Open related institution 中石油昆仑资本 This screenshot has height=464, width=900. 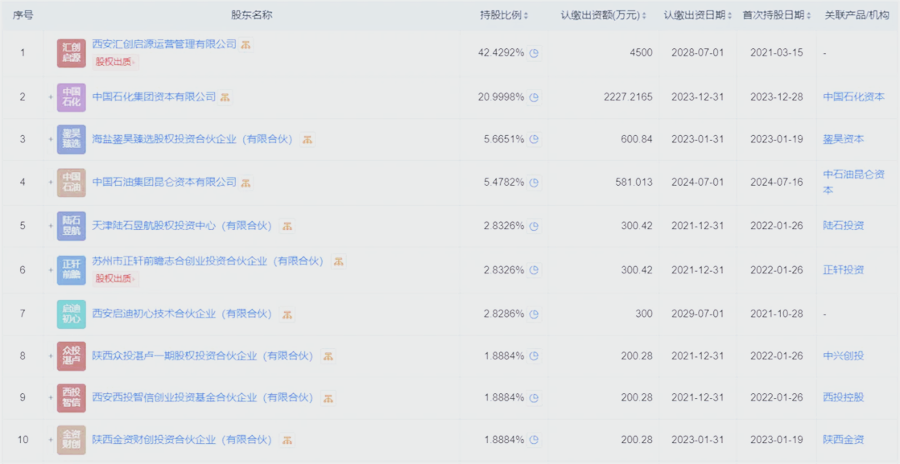point(854,182)
